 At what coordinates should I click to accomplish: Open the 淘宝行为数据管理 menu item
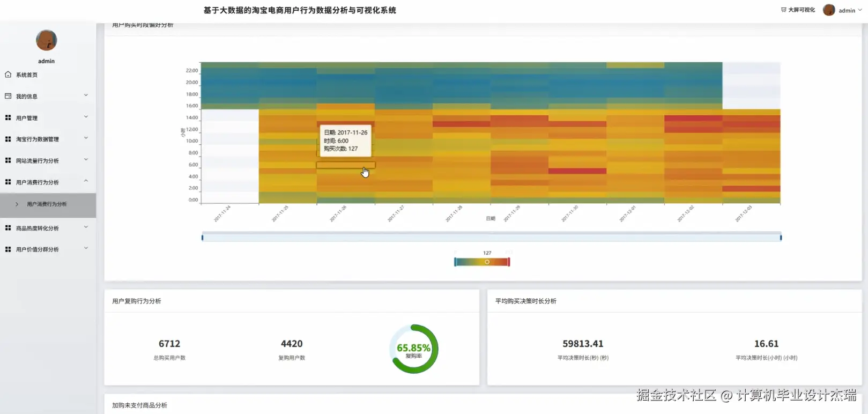(x=48, y=139)
